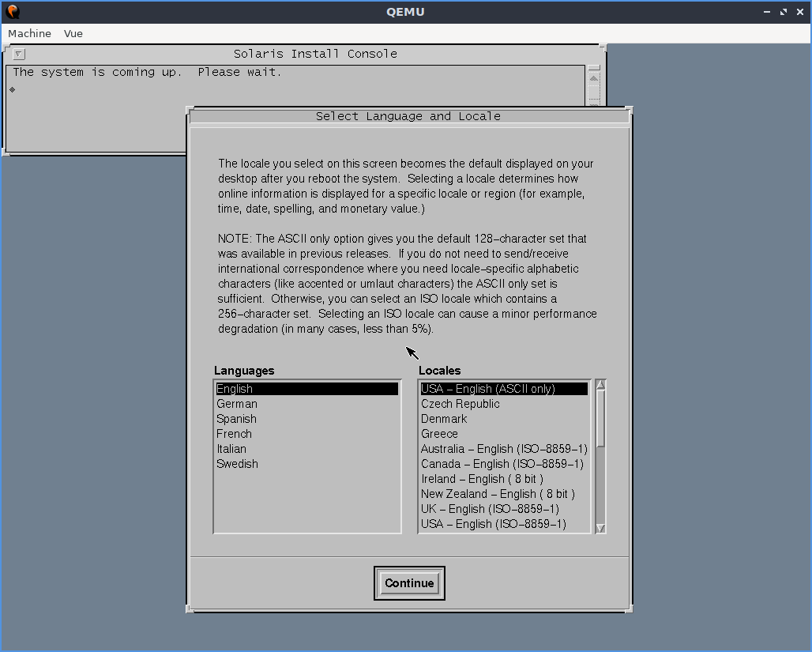The height and width of the screenshot is (652, 812).
Task: Select English in Languages list
Action: 307,389
